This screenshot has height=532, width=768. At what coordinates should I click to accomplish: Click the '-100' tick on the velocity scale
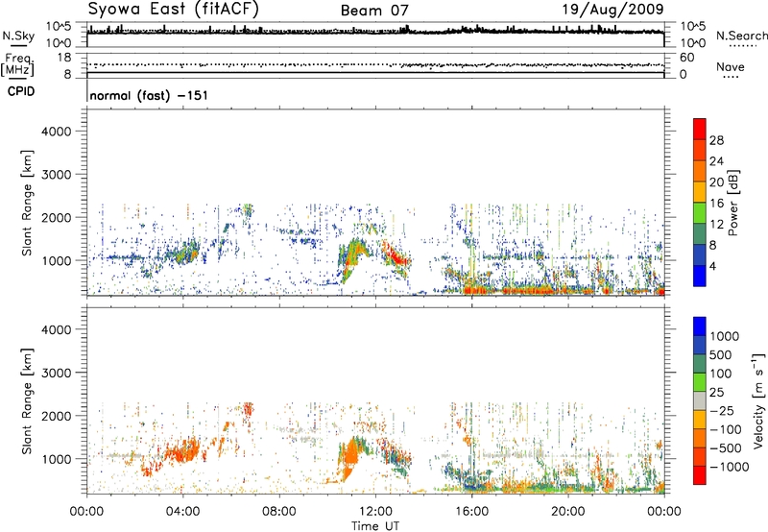pos(726,429)
